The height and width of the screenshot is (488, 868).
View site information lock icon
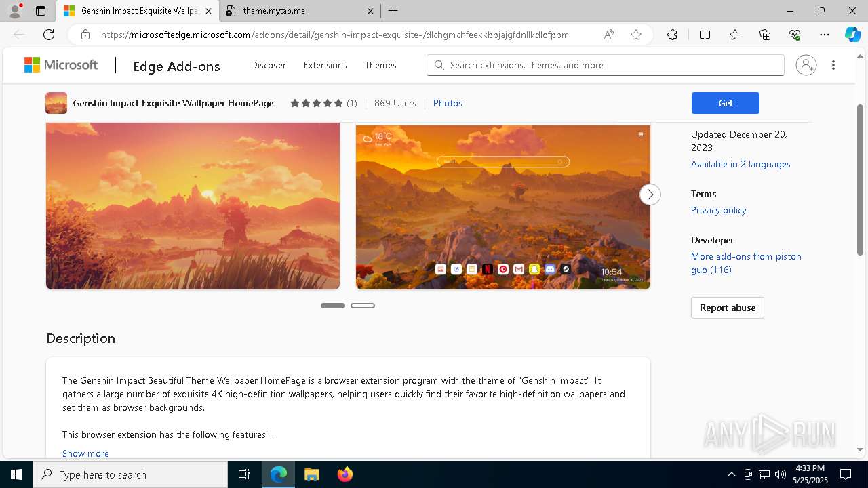[85, 35]
